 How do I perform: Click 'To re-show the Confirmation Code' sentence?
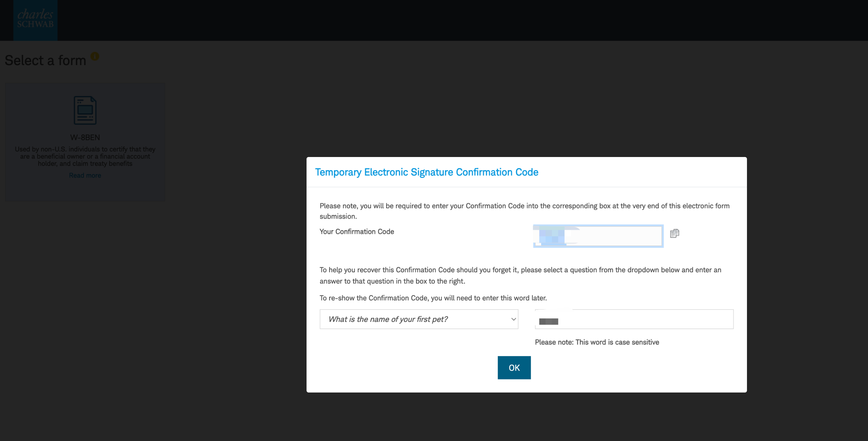[433, 298]
